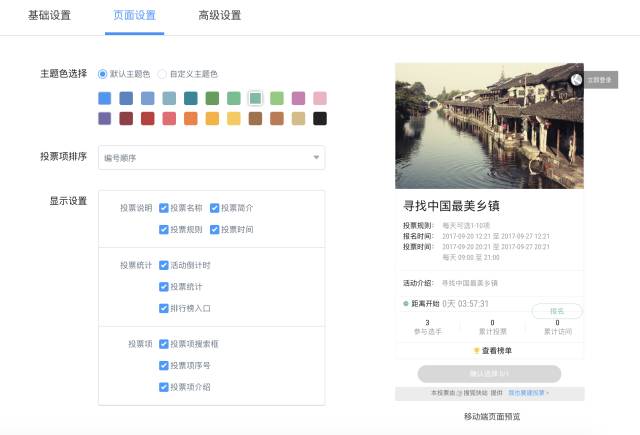The height and width of the screenshot is (435, 640).
Task: Click the dropdown arrow of 投票项排序
Action: [x=316, y=158]
